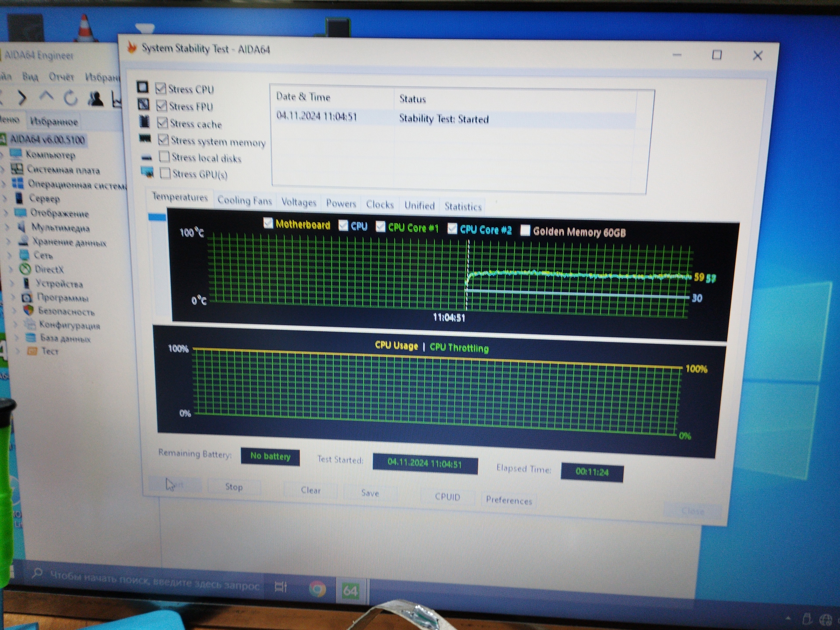Expand the Мультимедиа tree node
Image resolution: width=840 pixels, height=630 pixels.
(x=7, y=227)
